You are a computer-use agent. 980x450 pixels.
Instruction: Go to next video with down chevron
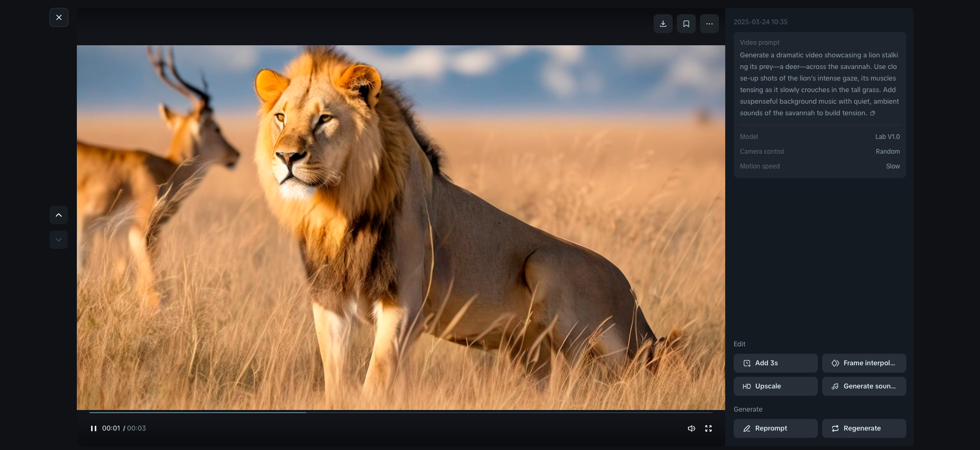[x=59, y=239]
